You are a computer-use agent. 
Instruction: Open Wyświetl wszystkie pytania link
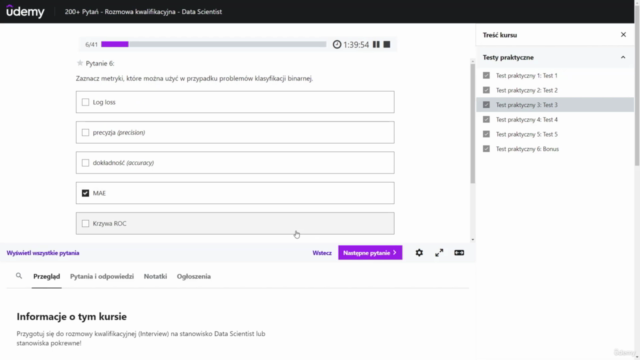43,253
